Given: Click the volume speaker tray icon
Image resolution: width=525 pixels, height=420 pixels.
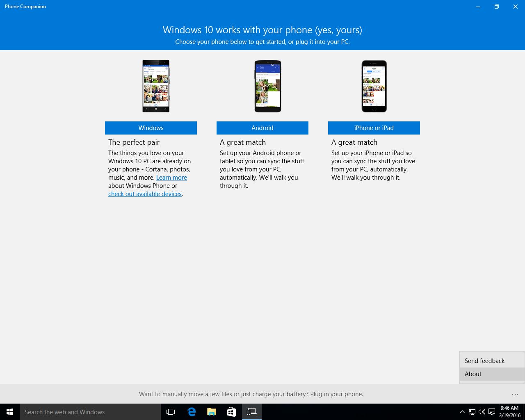Looking at the screenshot, I should click(482, 412).
